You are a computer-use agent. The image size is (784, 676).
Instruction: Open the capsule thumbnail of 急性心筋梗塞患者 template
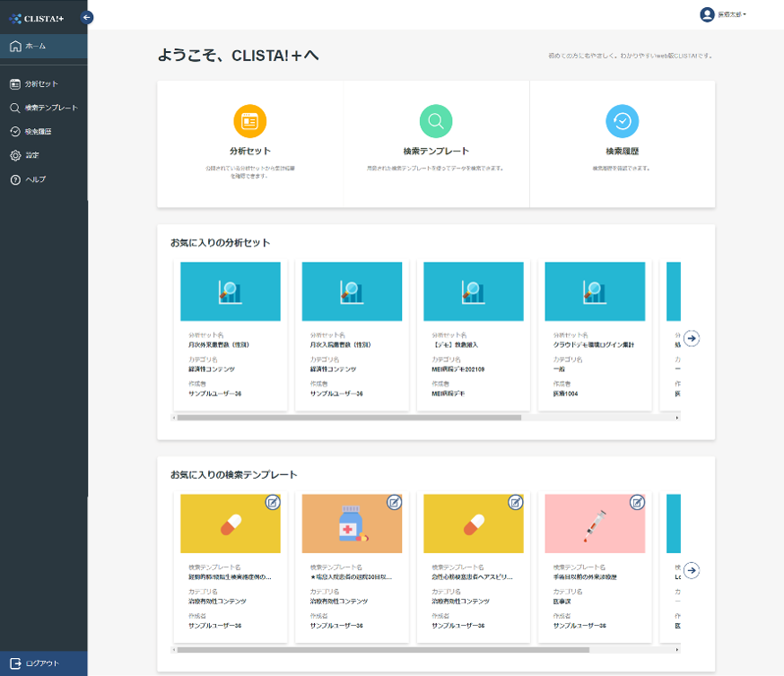[x=474, y=524]
